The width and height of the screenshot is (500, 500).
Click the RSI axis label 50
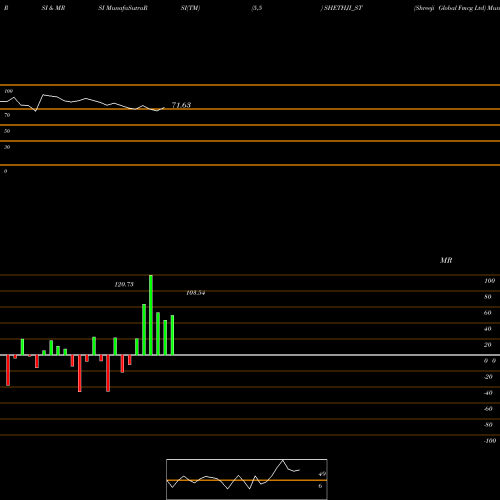(x=7, y=131)
